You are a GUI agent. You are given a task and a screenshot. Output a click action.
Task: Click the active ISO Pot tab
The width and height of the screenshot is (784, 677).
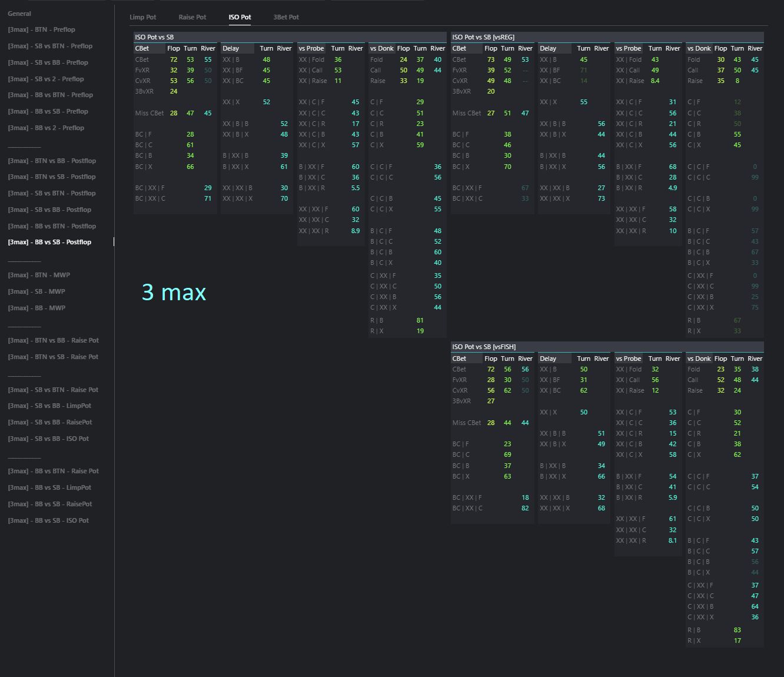[240, 17]
